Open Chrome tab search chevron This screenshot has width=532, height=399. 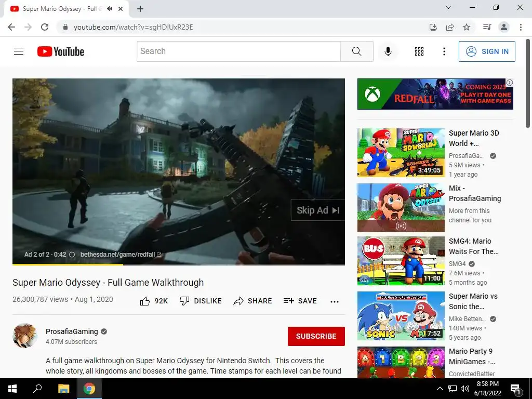pyautogui.click(x=448, y=7)
